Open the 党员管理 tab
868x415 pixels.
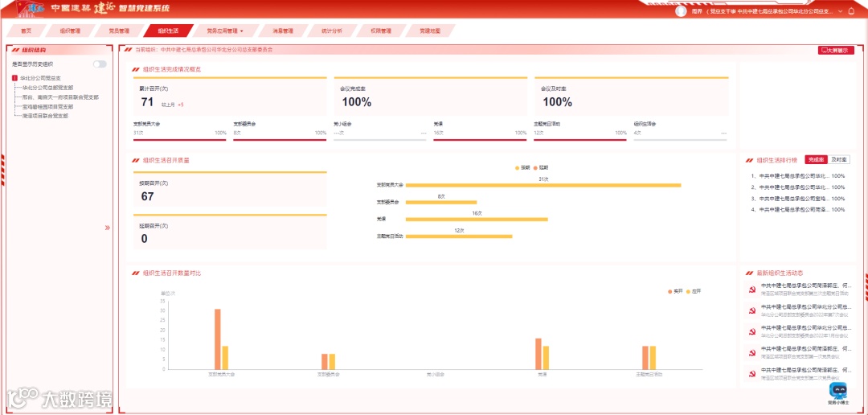[118, 31]
